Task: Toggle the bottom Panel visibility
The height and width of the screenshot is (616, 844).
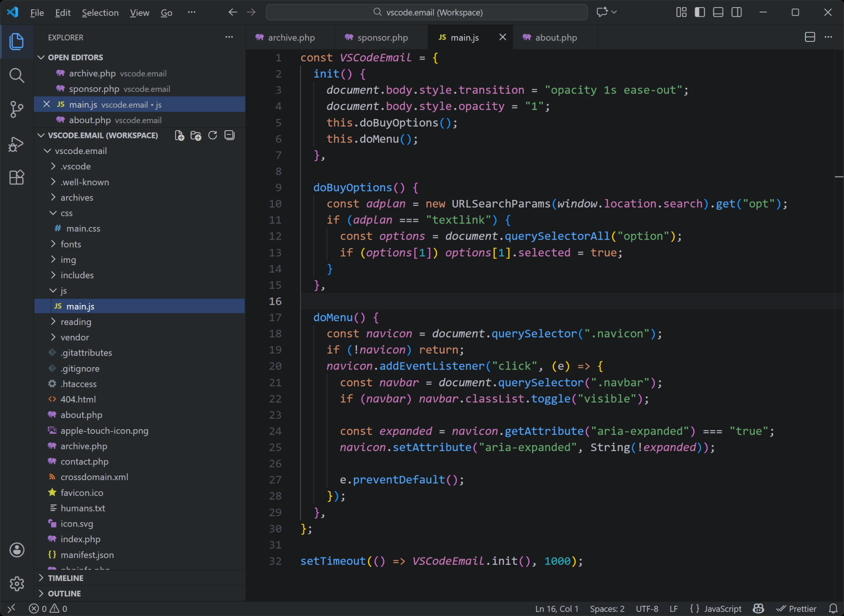Action: tap(718, 12)
